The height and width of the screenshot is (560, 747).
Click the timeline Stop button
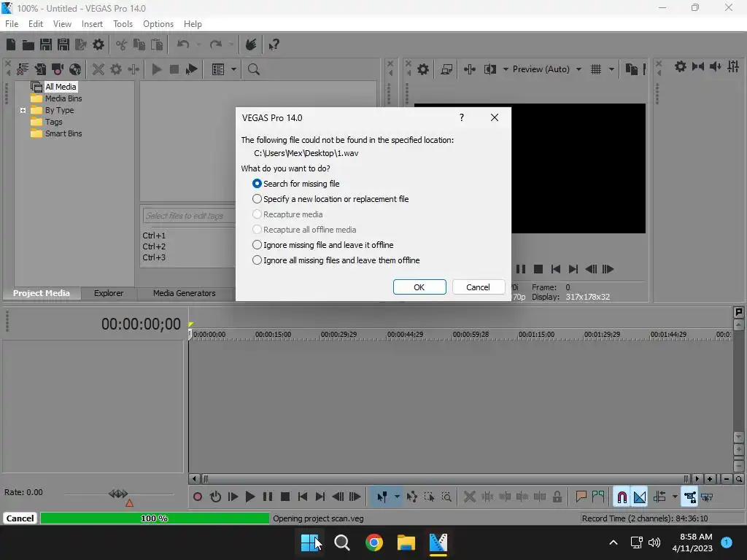click(x=285, y=497)
